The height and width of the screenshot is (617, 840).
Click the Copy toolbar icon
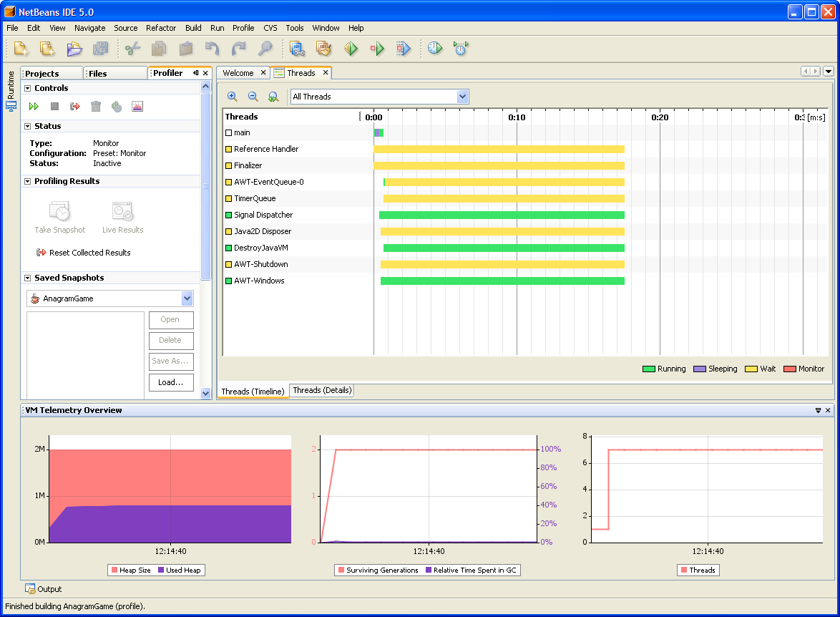(x=159, y=49)
